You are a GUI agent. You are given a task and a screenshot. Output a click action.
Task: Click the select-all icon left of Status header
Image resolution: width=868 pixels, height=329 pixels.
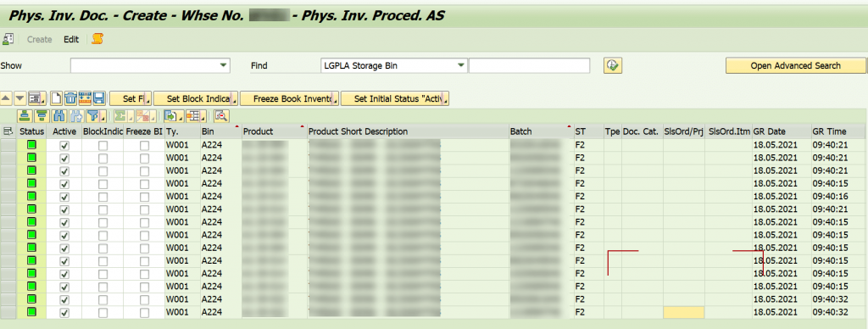pyautogui.click(x=8, y=131)
